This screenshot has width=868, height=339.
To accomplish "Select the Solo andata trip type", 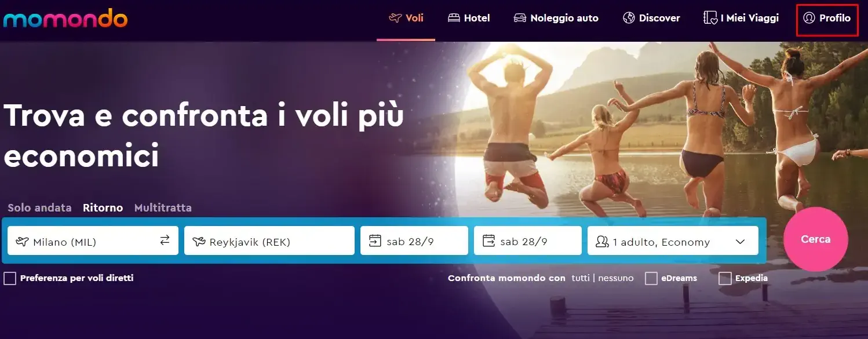I will [39, 207].
